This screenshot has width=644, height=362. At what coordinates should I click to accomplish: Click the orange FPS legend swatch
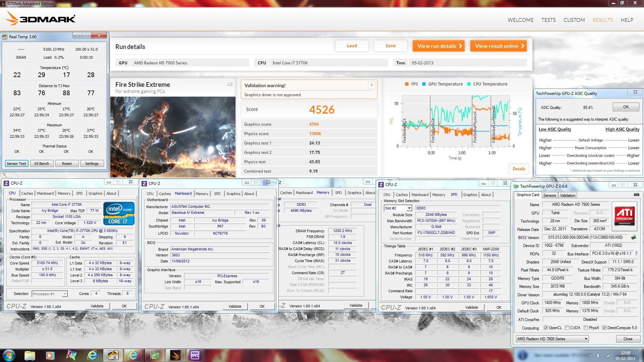click(x=407, y=84)
